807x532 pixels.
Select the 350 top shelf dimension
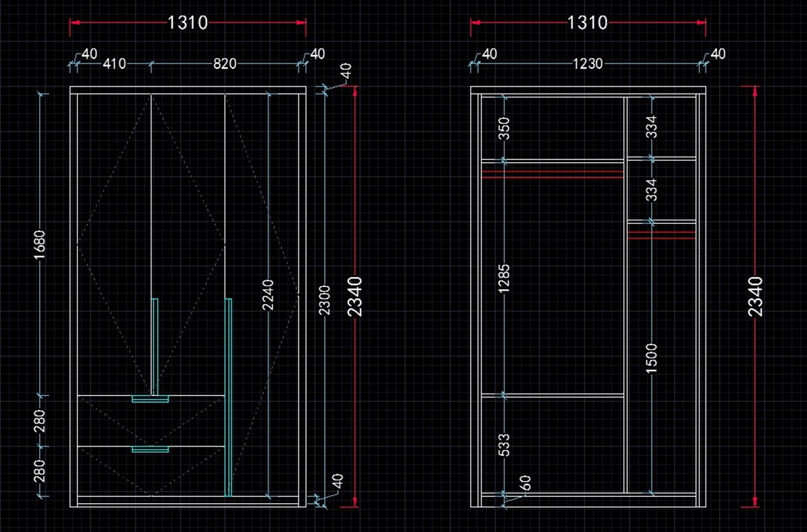504,127
